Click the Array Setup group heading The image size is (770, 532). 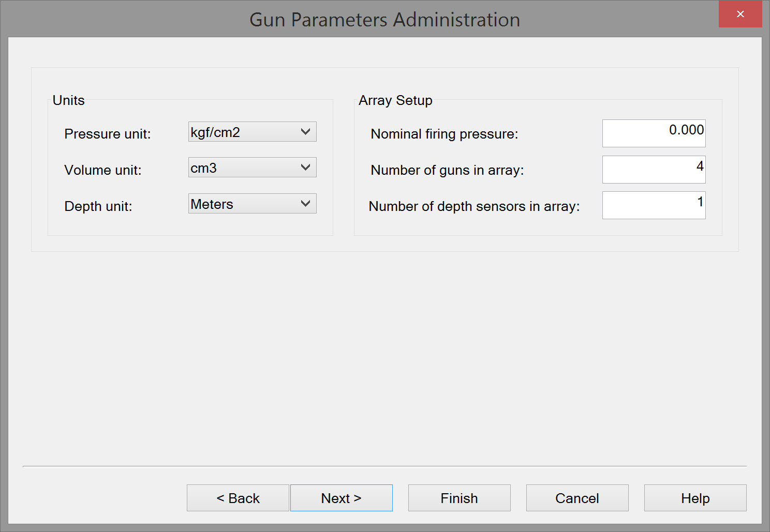coord(395,100)
